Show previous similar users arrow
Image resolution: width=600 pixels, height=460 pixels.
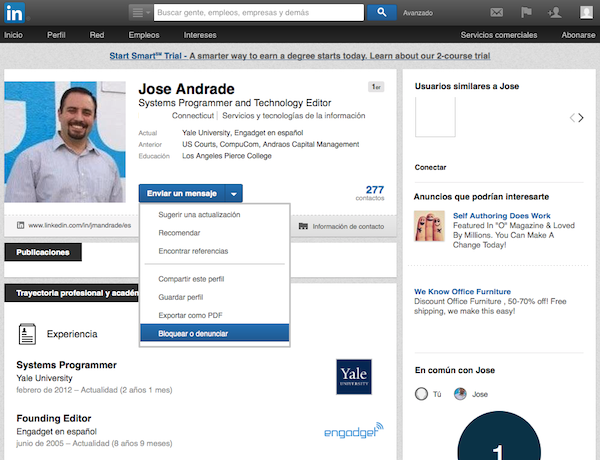click(x=572, y=117)
